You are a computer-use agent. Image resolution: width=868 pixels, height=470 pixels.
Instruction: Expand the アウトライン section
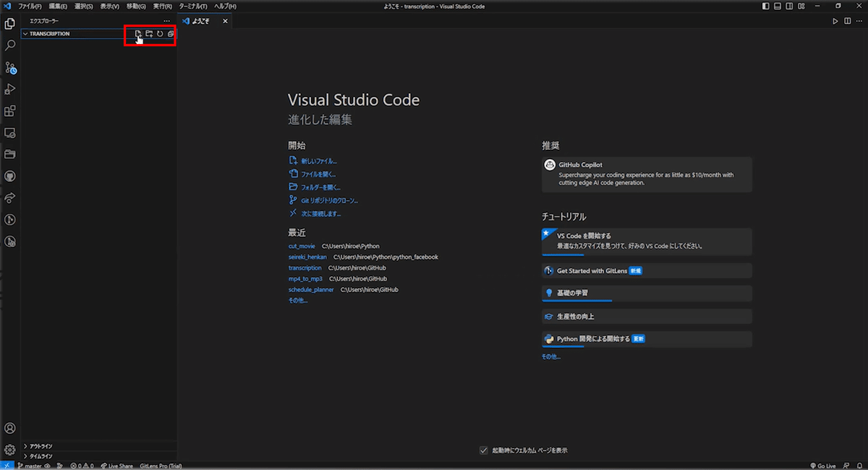[x=41, y=446]
